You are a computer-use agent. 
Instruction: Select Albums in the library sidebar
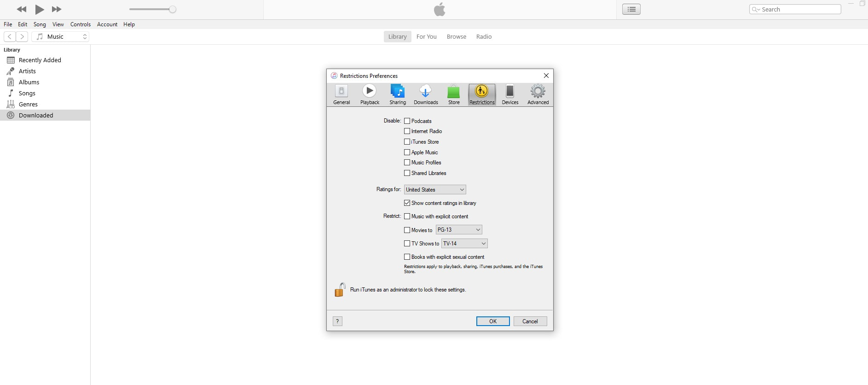coord(45,82)
